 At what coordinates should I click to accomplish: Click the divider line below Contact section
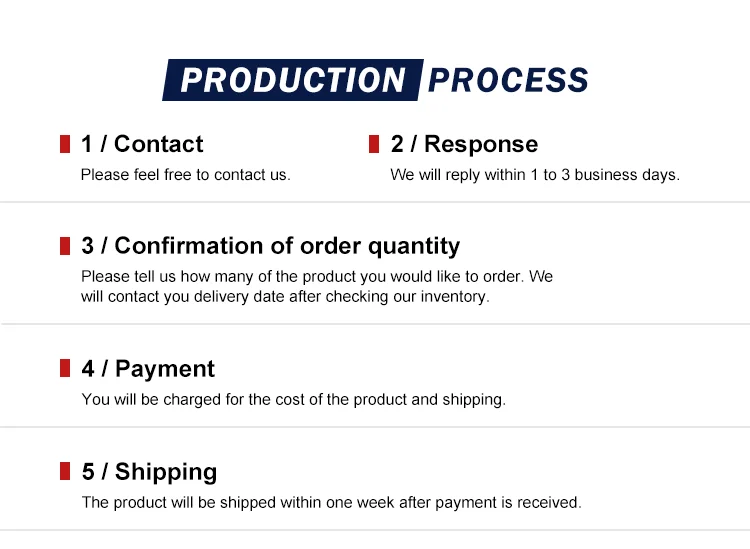pos(375,202)
